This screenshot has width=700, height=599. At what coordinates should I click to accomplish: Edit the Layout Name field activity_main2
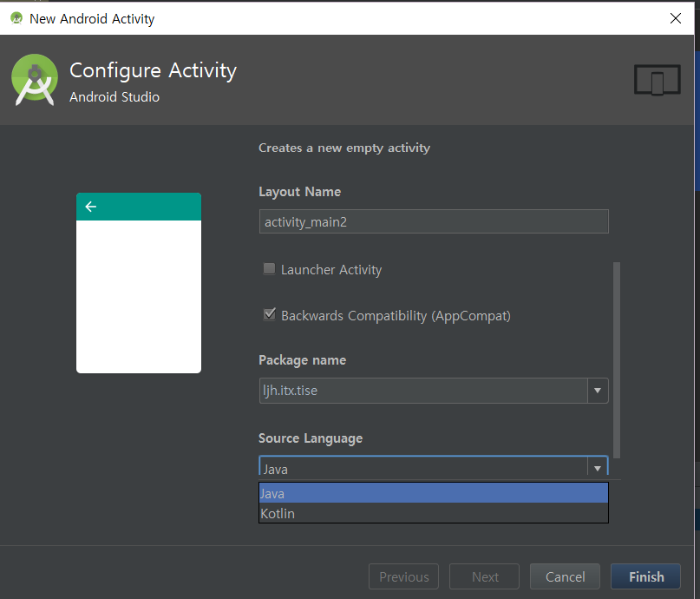click(434, 221)
